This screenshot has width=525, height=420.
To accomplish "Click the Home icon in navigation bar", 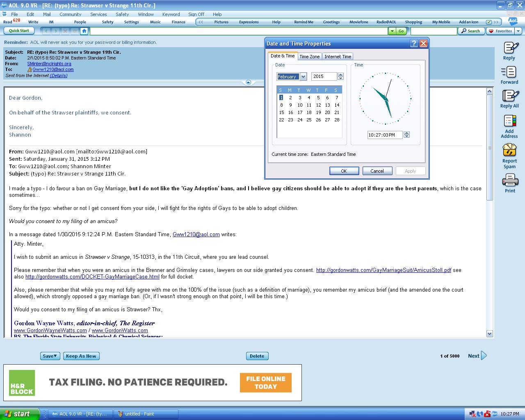I will pos(84,31).
